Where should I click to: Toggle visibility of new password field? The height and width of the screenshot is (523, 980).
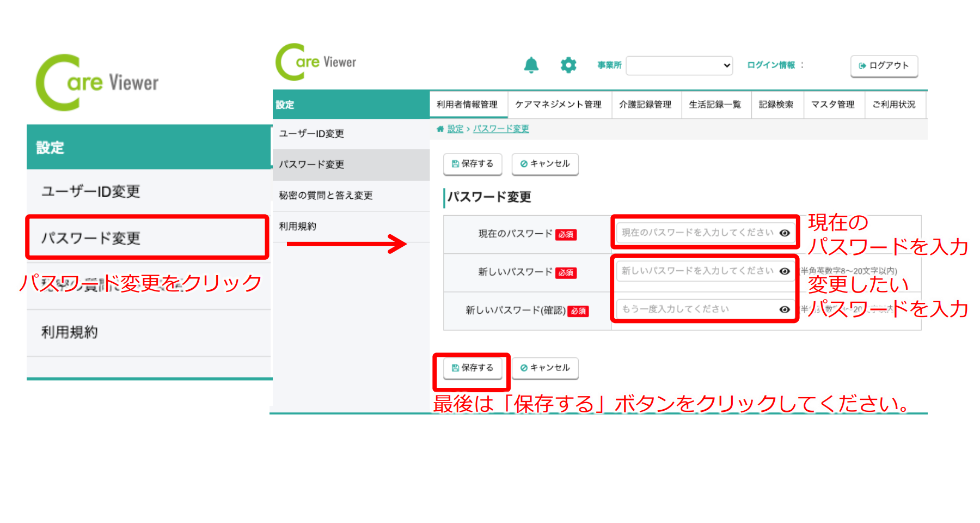(785, 271)
